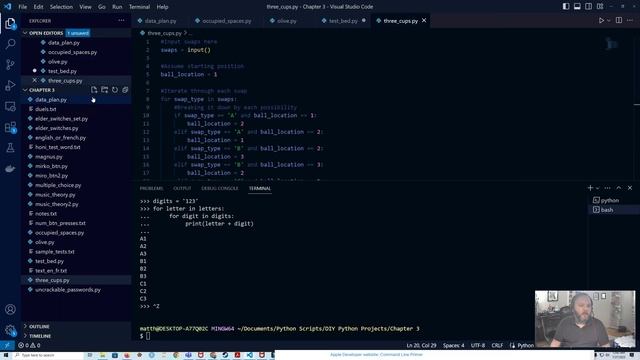
Task: Toggle the primary side bar
Action: tap(566, 7)
